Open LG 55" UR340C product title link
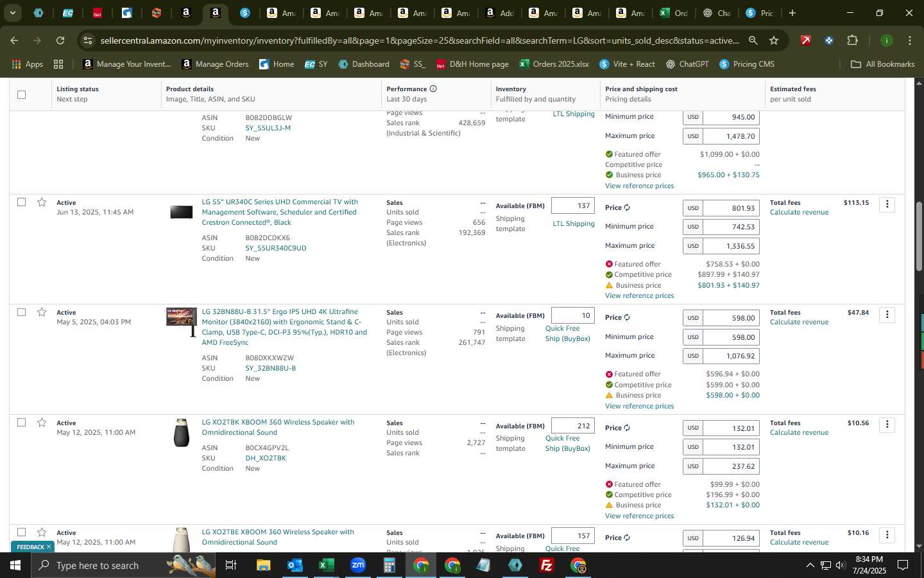 point(280,212)
